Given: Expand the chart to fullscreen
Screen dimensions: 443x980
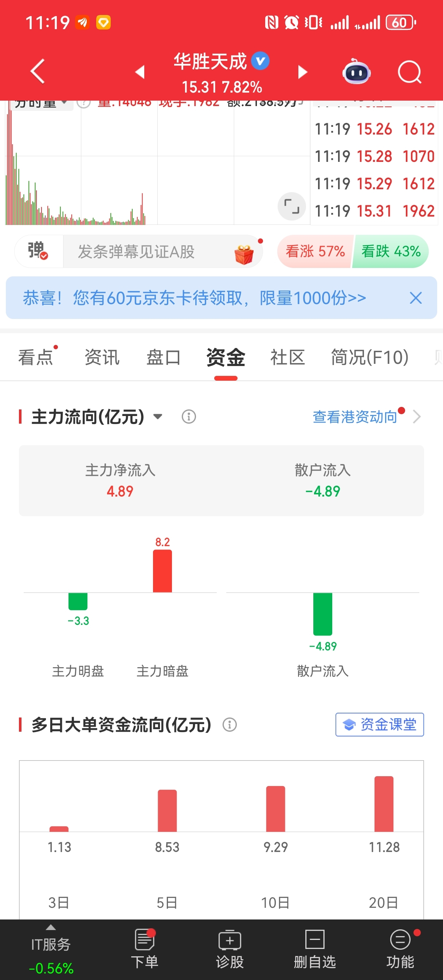Looking at the screenshot, I should (x=292, y=207).
